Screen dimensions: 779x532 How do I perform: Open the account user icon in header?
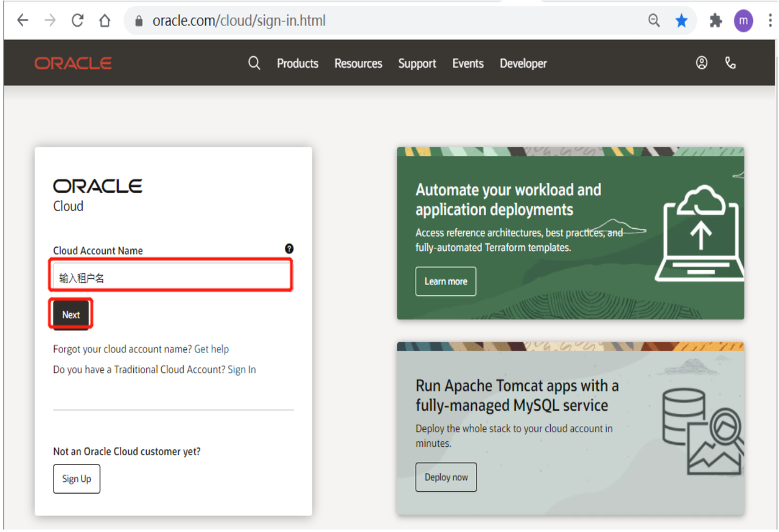pos(702,63)
